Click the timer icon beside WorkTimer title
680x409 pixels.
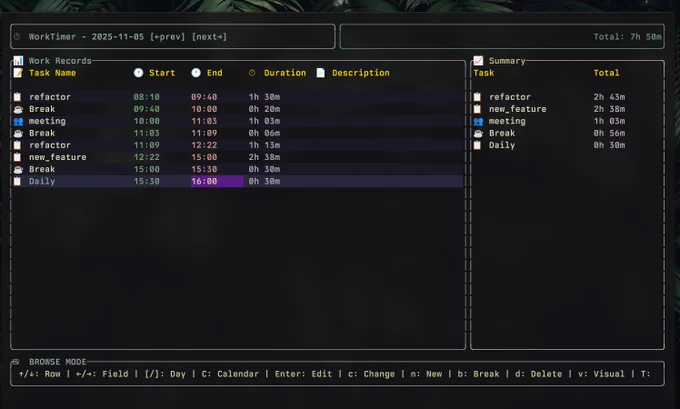[x=17, y=36]
